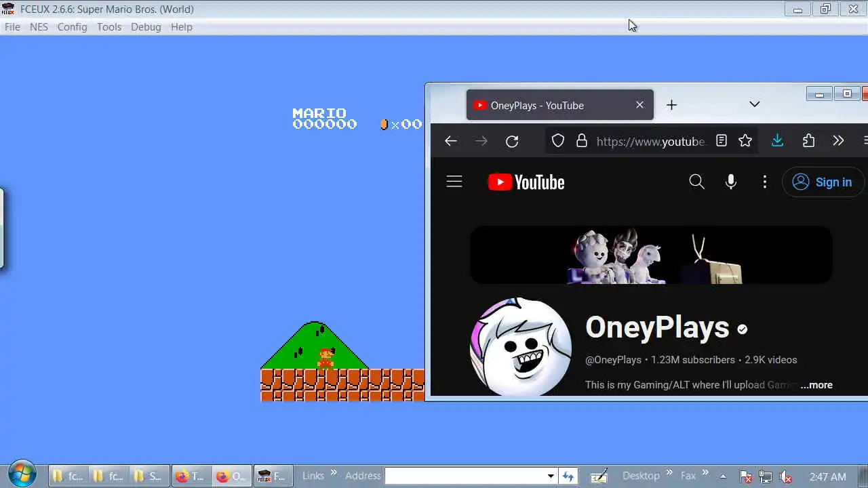Open the Debug menu in FCEUX

coord(146,27)
